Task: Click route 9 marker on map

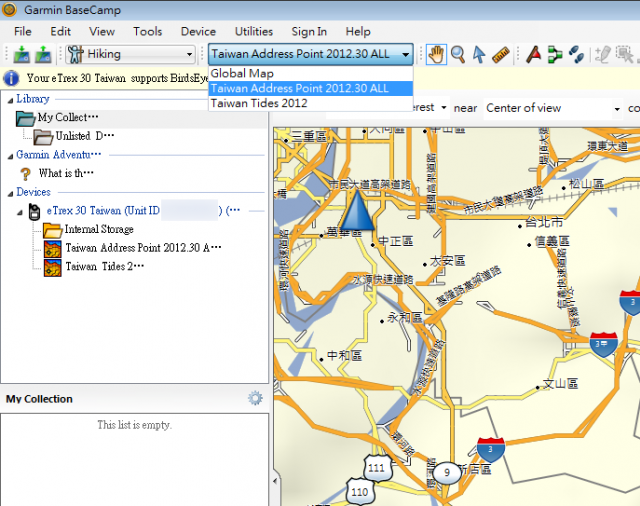Action: [447, 473]
